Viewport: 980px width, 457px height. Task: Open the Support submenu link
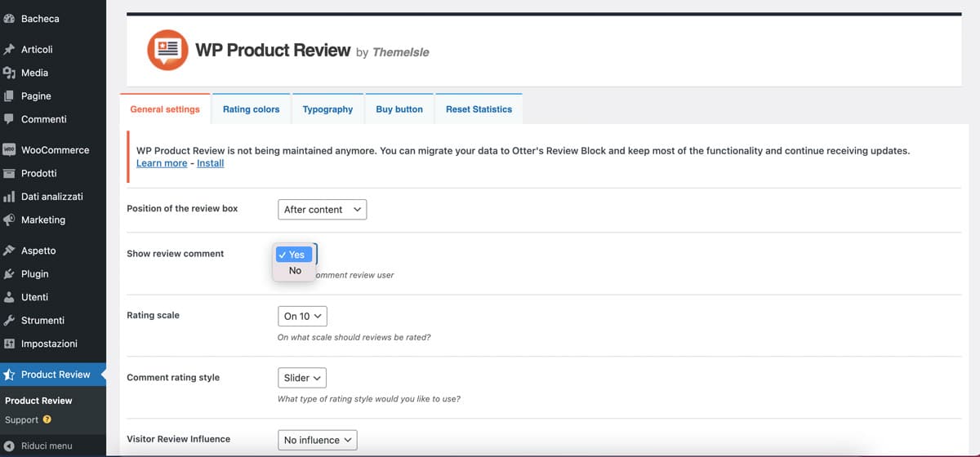21,419
